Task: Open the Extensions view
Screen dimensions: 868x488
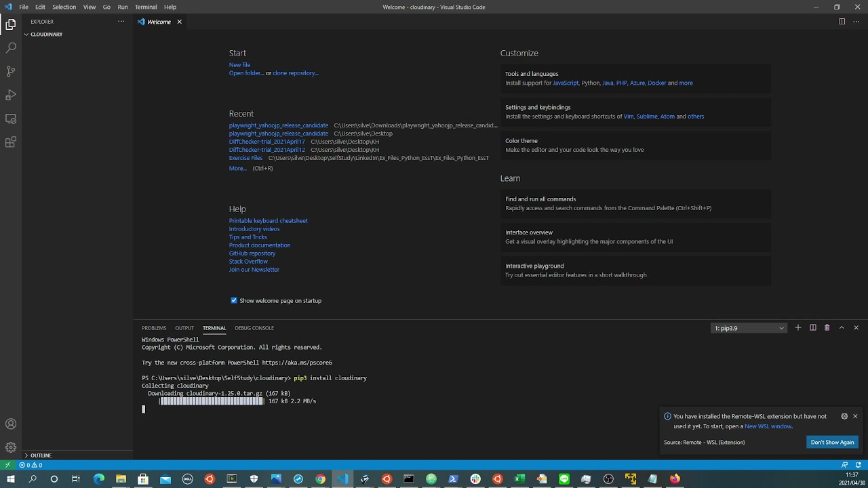Action: pyautogui.click(x=11, y=142)
